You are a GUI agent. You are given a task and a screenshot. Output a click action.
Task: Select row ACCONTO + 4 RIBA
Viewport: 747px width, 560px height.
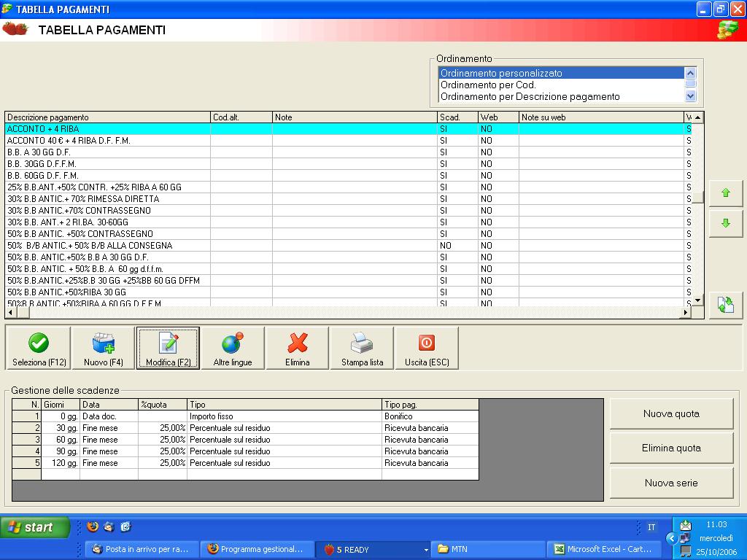pos(348,128)
